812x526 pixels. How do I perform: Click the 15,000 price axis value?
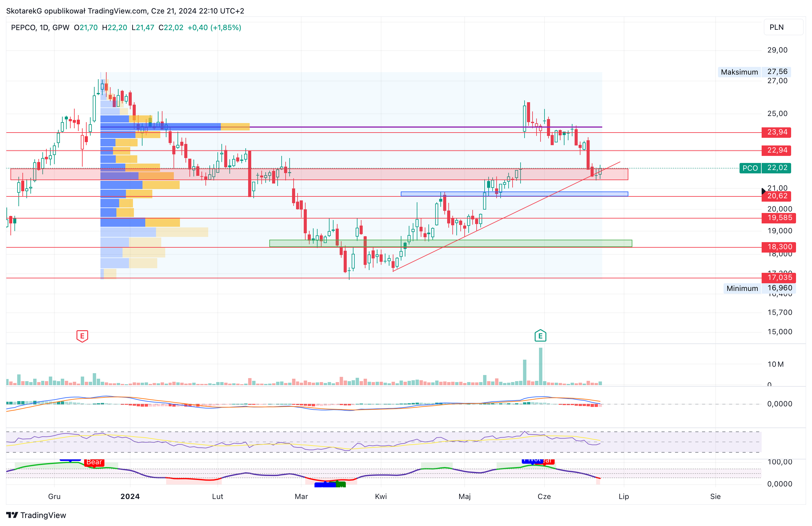pyautogui.click(x=779, y=332)
